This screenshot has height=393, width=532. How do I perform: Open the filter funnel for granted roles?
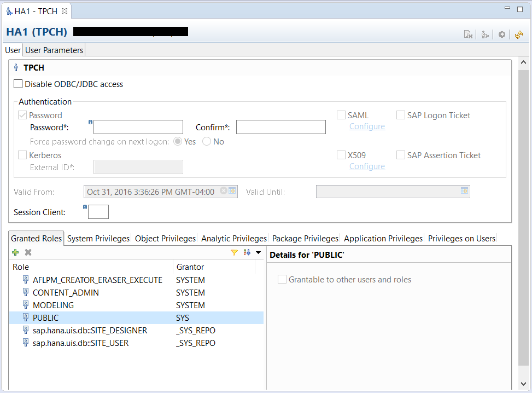point(234,252)
